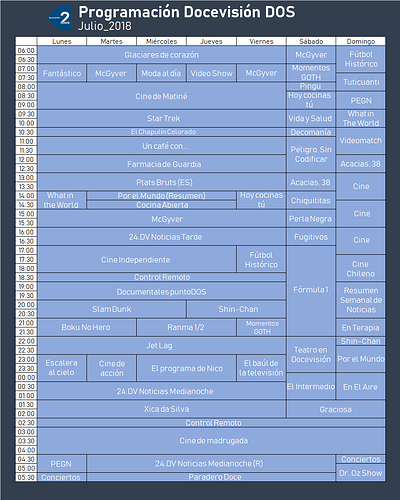Image resolution: width=400 pixels, height=500 pixels.
Task: Click the Perla Negra cell
Action: (311, 218)
